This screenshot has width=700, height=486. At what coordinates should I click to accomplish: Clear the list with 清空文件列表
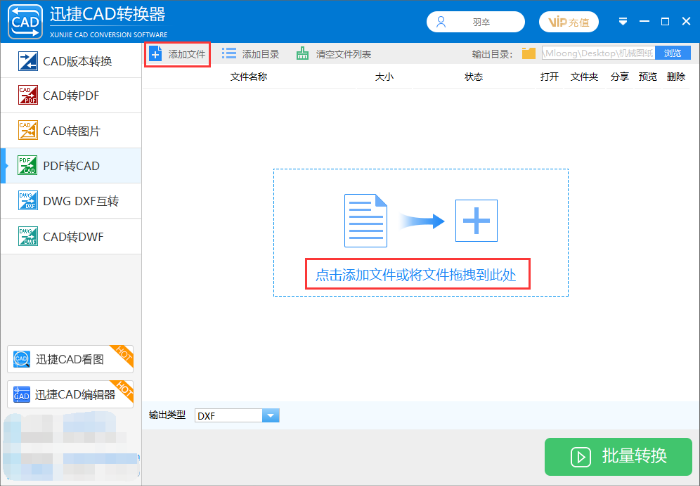pyautogui.click(x=333, y=54)
